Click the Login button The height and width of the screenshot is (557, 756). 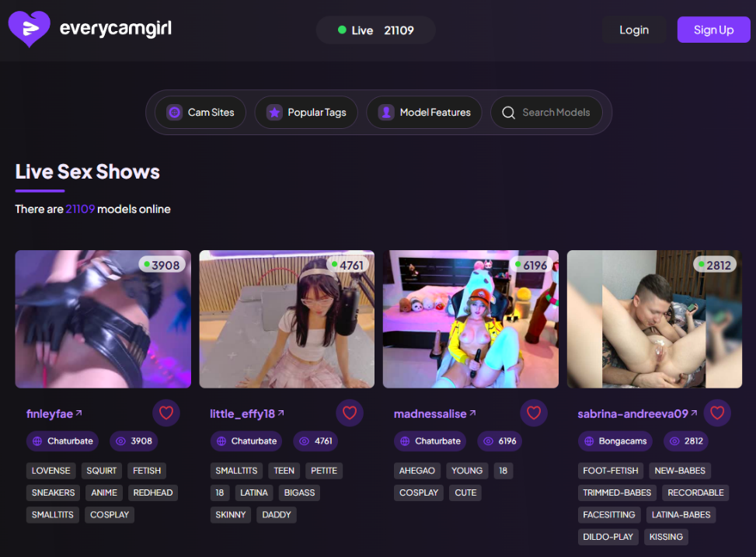coord(633,30)
